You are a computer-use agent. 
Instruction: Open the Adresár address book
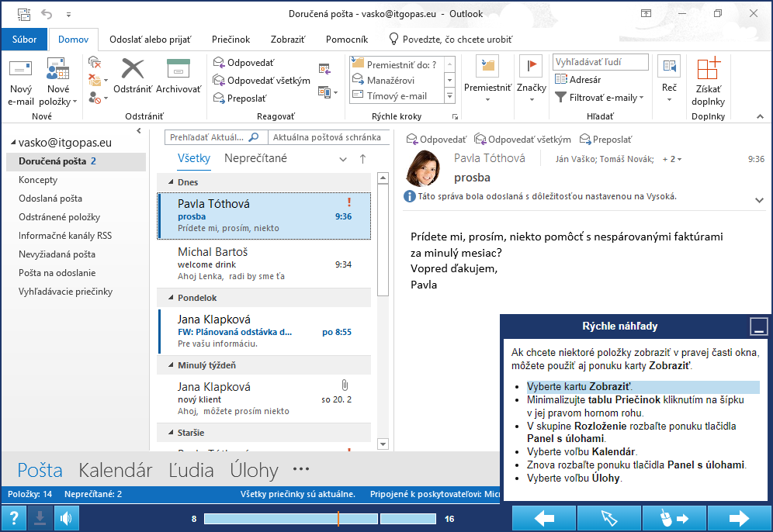click(x=577, y=79)
